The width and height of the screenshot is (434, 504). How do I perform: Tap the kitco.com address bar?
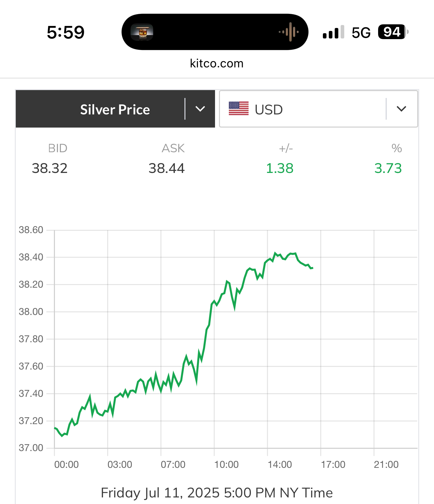coord(217,63)
